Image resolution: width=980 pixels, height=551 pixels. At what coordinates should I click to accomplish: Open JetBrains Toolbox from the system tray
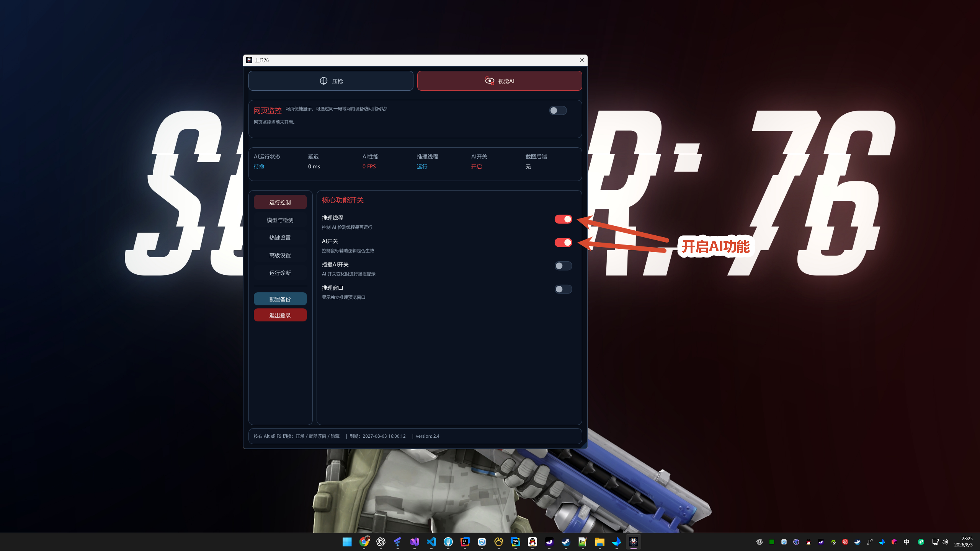(894, 542)
